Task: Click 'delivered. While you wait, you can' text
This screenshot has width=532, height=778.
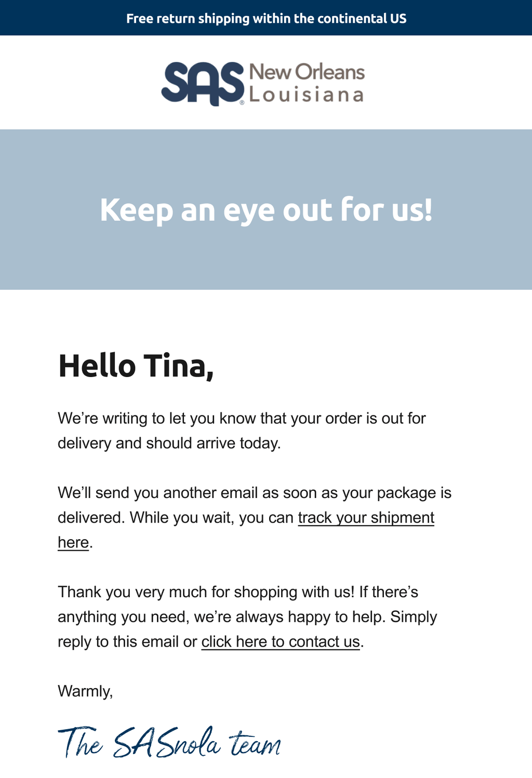Action: pyautogui.click(x=176, y=518)
